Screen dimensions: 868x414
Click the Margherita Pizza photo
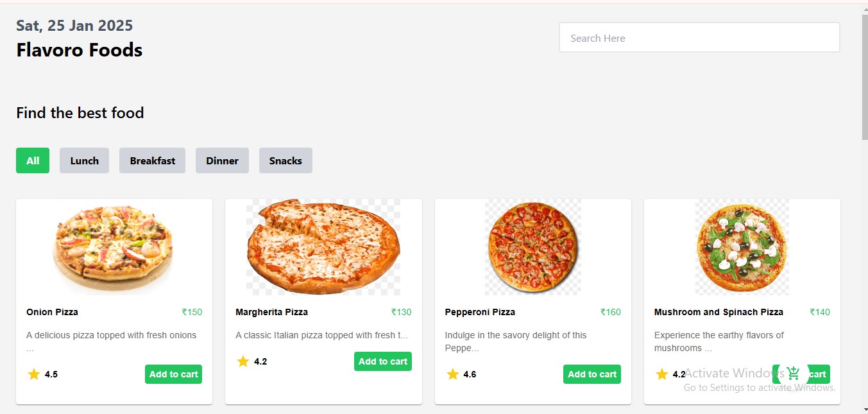tap(323, 247)
